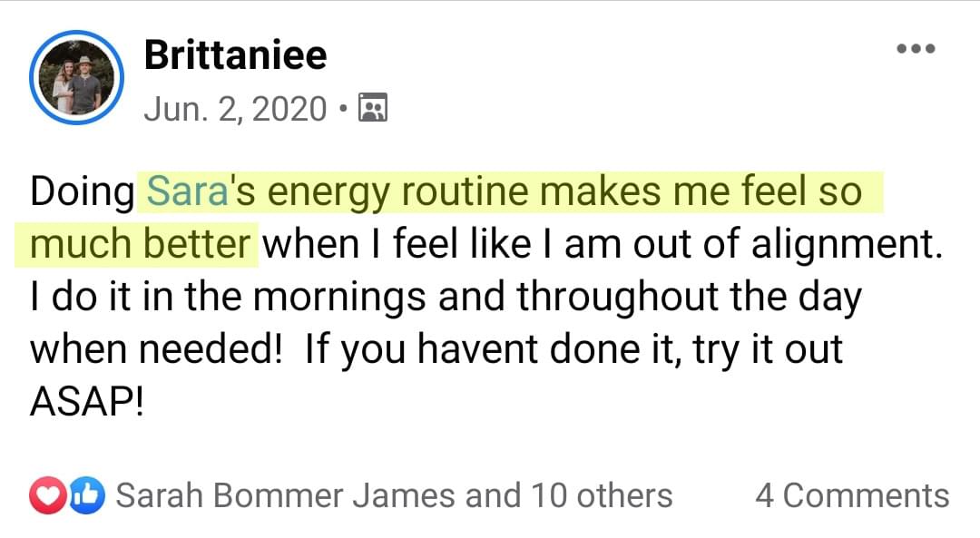Click the word 'ASAP!' ending the post
The height and width of the screenshot is (538, 980).
pos(87,402)
